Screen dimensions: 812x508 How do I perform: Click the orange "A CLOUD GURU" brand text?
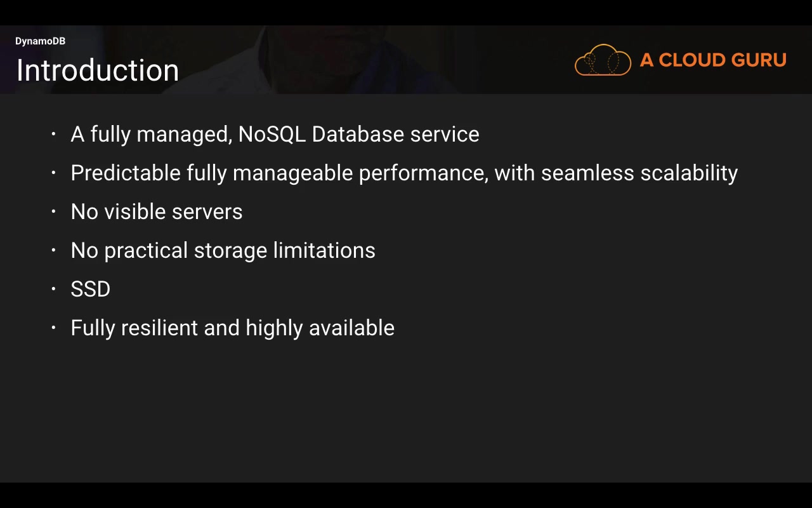click(x=713, y=60)
